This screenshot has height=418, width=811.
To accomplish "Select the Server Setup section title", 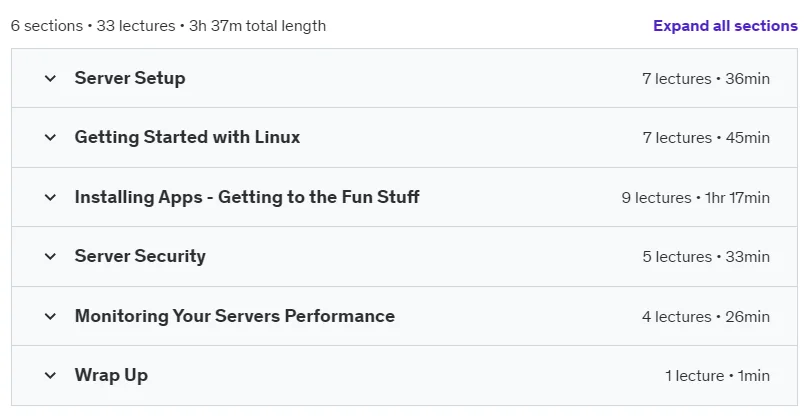I will tap(130, 78).
